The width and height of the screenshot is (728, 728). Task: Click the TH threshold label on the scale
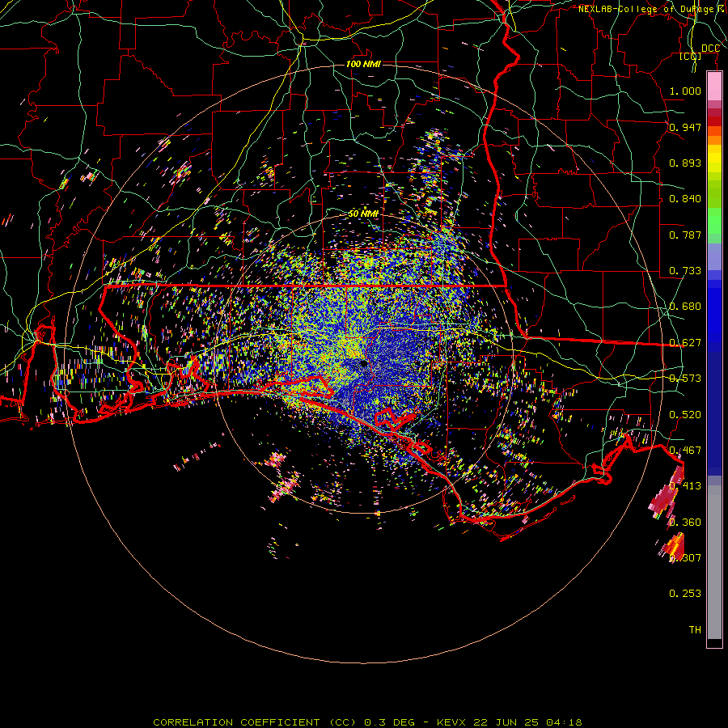click(x=695, y=630)
